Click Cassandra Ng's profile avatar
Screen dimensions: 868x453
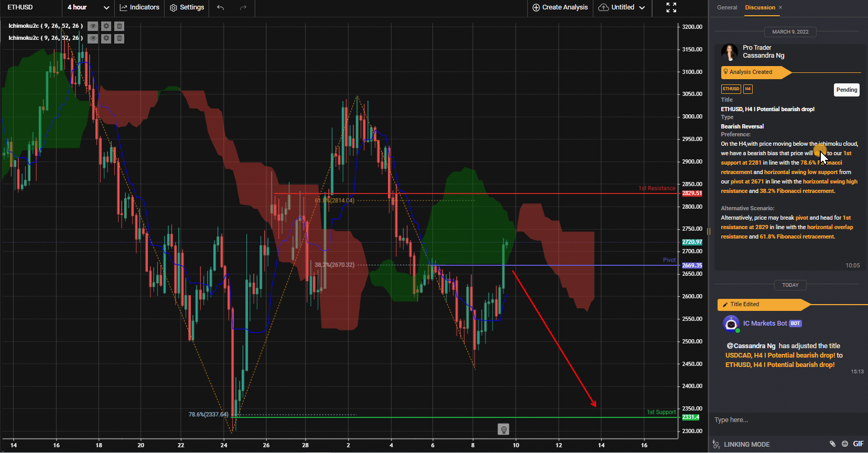730,52
